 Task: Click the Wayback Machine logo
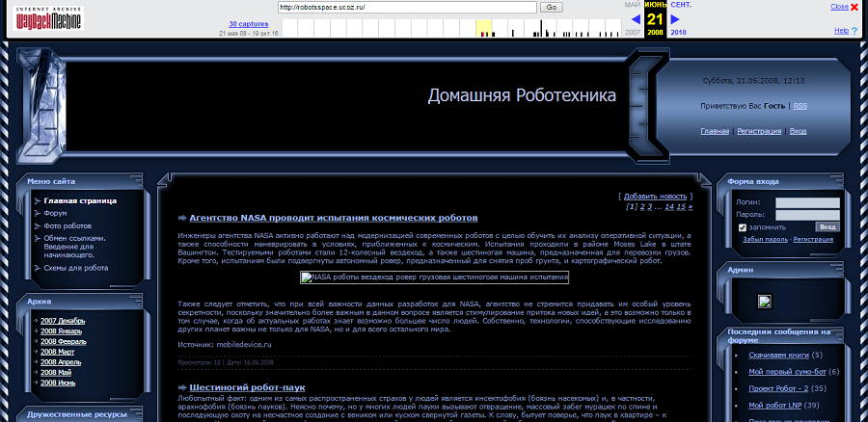48,17
